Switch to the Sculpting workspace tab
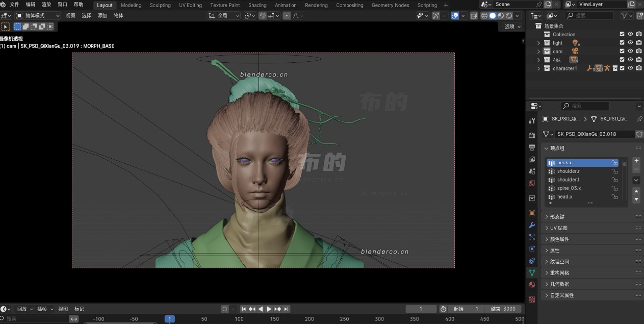The width and height of the screenshot is (644, 324). pos(160,5)
